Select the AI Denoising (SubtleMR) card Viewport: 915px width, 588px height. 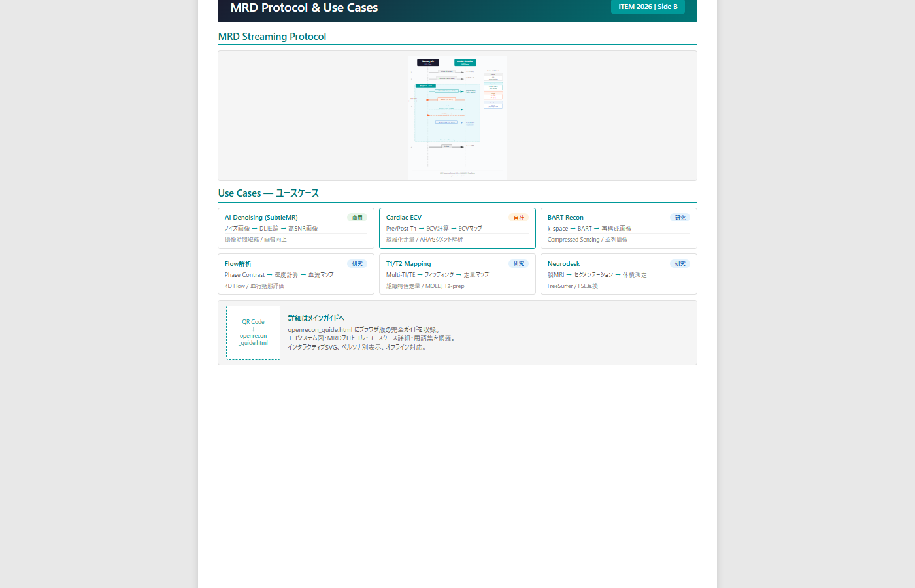click(295, 229)
